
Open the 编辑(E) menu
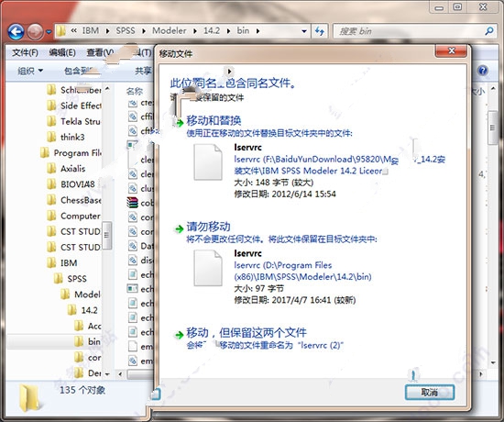62,52
